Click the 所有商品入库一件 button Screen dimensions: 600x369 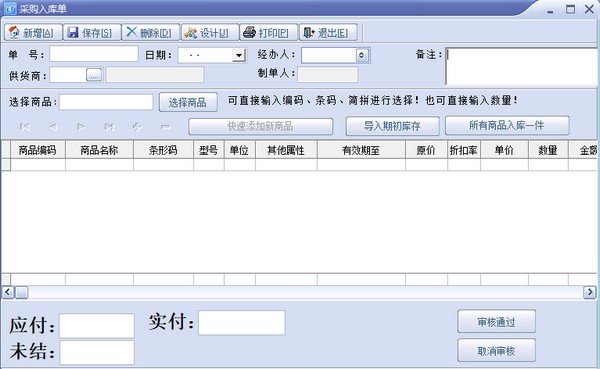pyautogui.click(x=507, y=126)
